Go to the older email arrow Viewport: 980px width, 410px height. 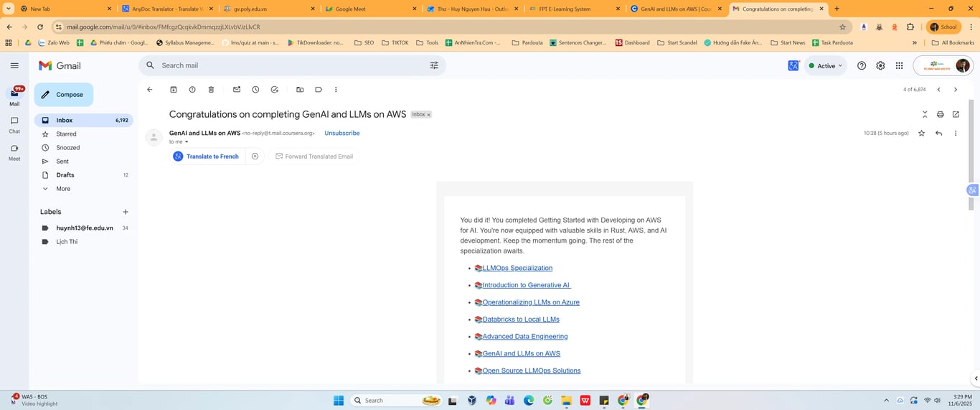tap(956, 90)
